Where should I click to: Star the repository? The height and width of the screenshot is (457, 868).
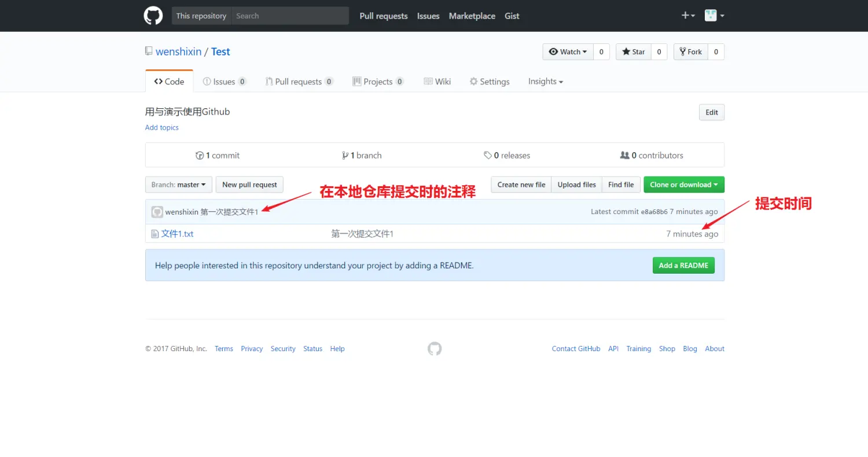634,51
